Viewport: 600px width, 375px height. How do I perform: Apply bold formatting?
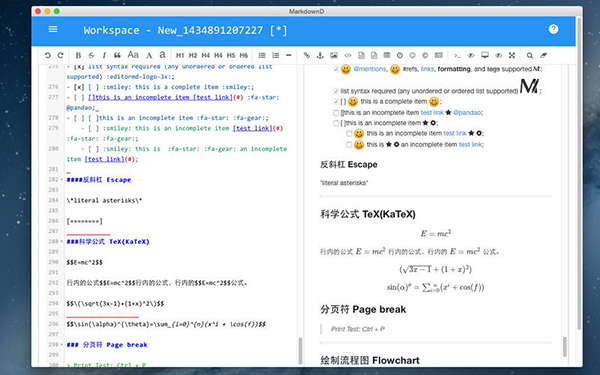click(78, 55)
